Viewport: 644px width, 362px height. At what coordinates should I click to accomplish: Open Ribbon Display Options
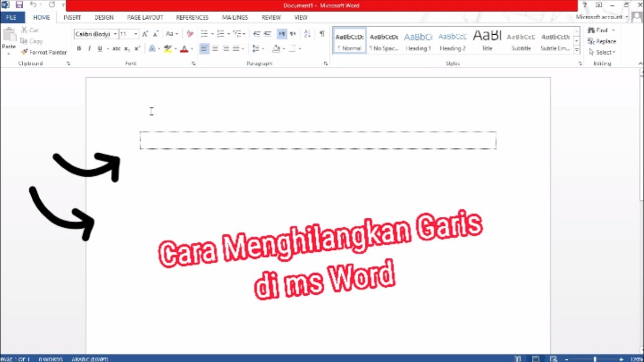coord(599,5)
